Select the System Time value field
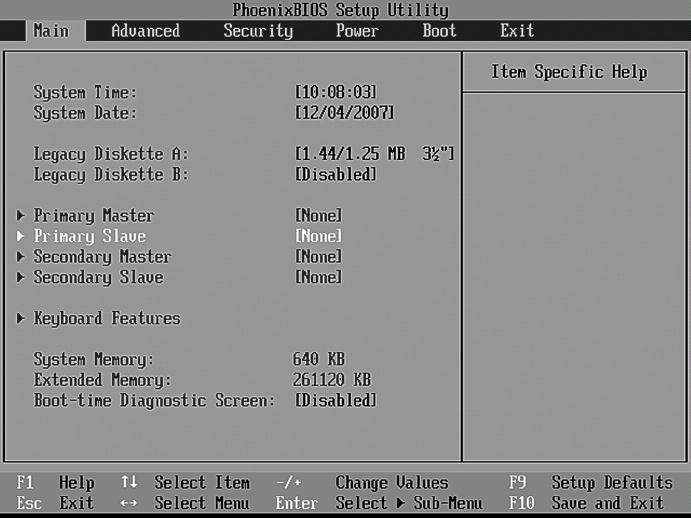Image resolution: width=691 pixels, height=518 pixels. 336,92
